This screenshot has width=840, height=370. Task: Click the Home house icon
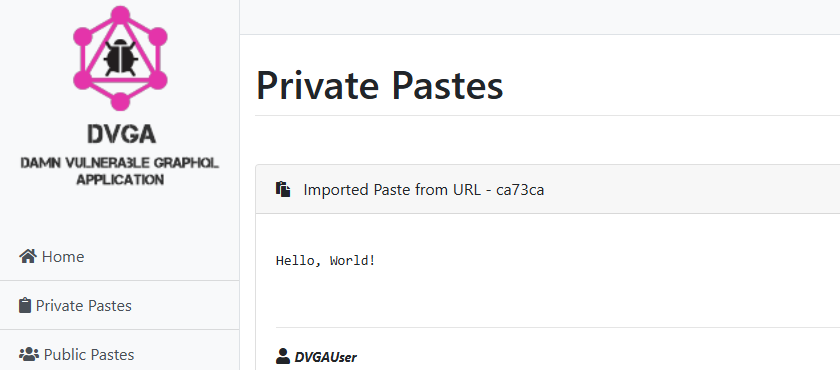tap(28, 256)
